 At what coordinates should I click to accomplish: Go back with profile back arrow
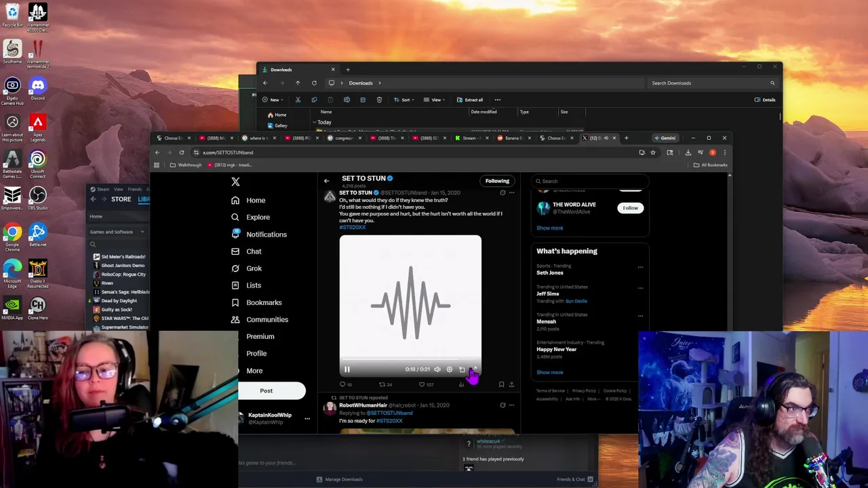(x=326, y=181)
